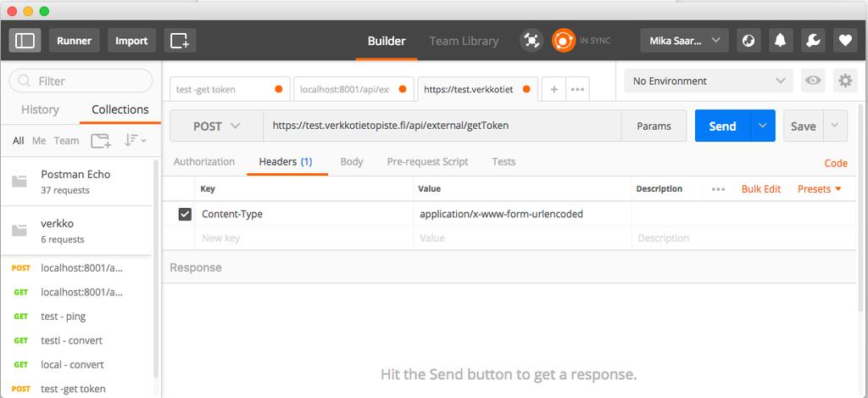The image size is (868, 398).
Task: Click the orange sync status icon
Action: (x=564, y=41)
